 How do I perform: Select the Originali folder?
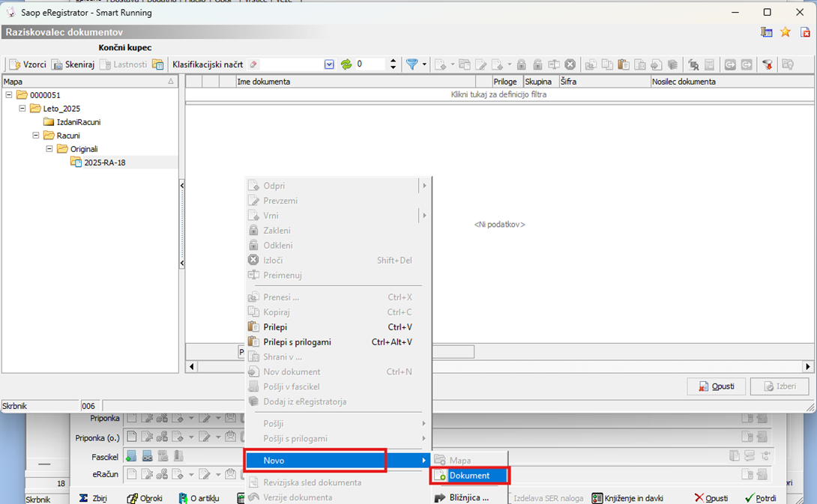[x=84, y=149]
